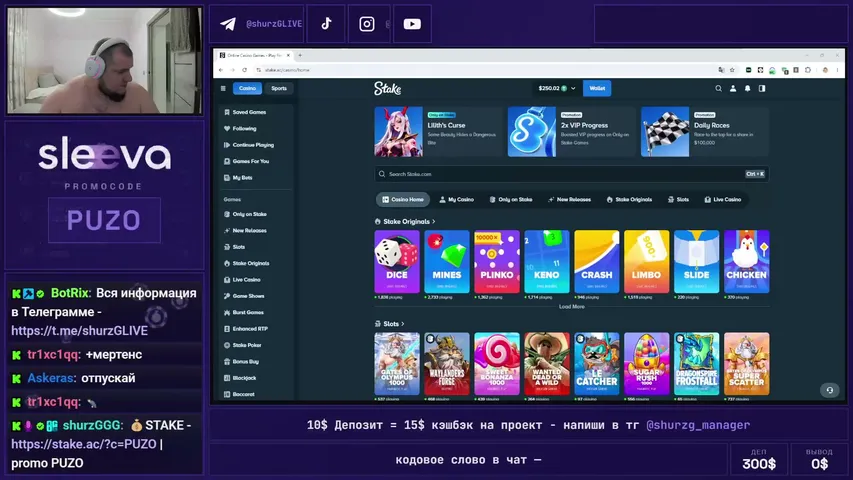Image resolution: width=853 pixels, height=480 pixels.
Task: Click the browser address bar
Action: 484,70
